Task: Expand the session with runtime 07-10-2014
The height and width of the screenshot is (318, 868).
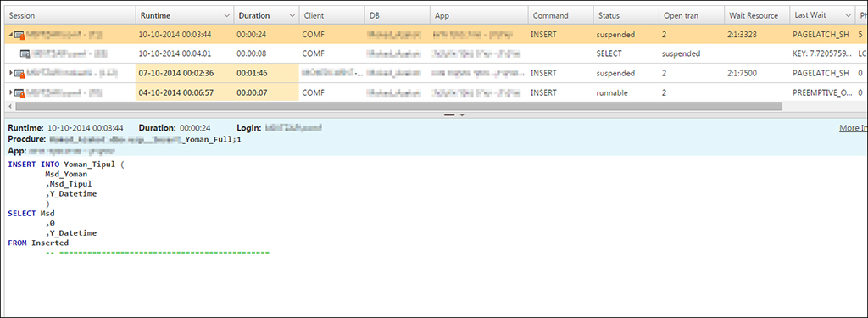Action: 11,73
